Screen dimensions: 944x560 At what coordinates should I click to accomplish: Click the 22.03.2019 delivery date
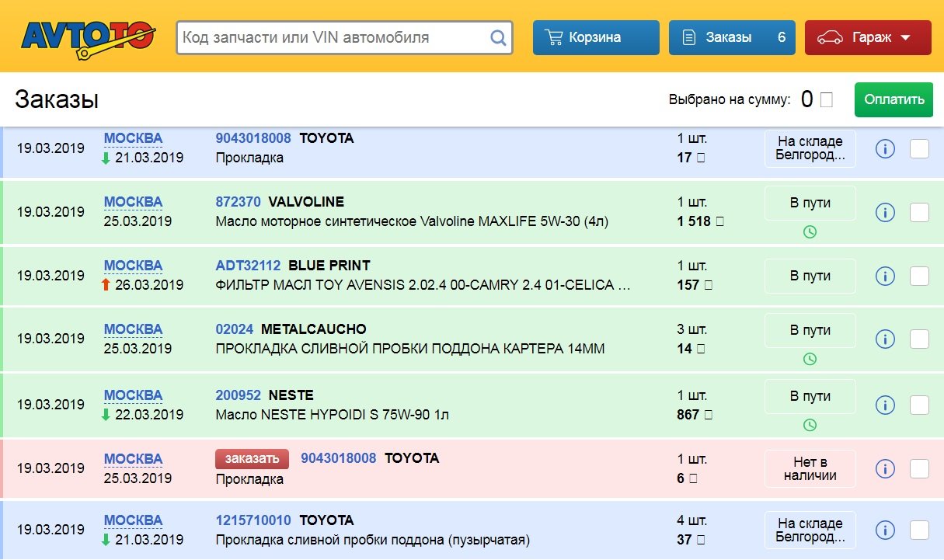[150, 415]
